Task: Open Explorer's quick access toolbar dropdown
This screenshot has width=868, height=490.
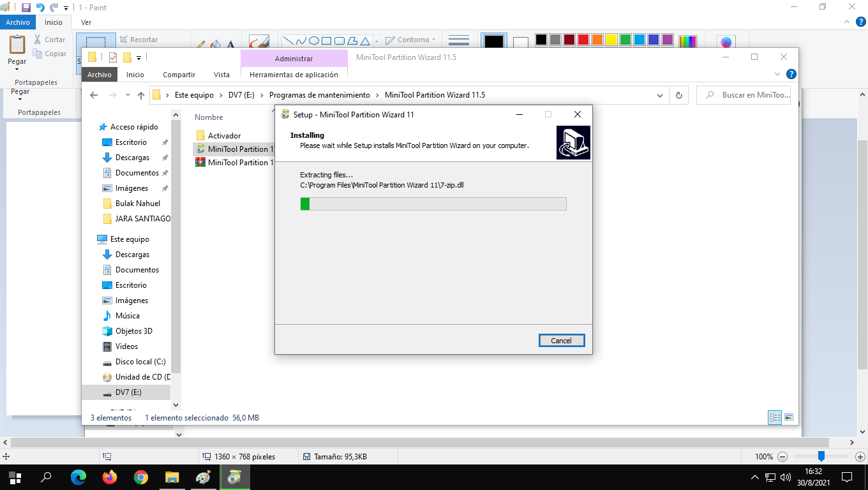Action: click(x=138, y=58)
